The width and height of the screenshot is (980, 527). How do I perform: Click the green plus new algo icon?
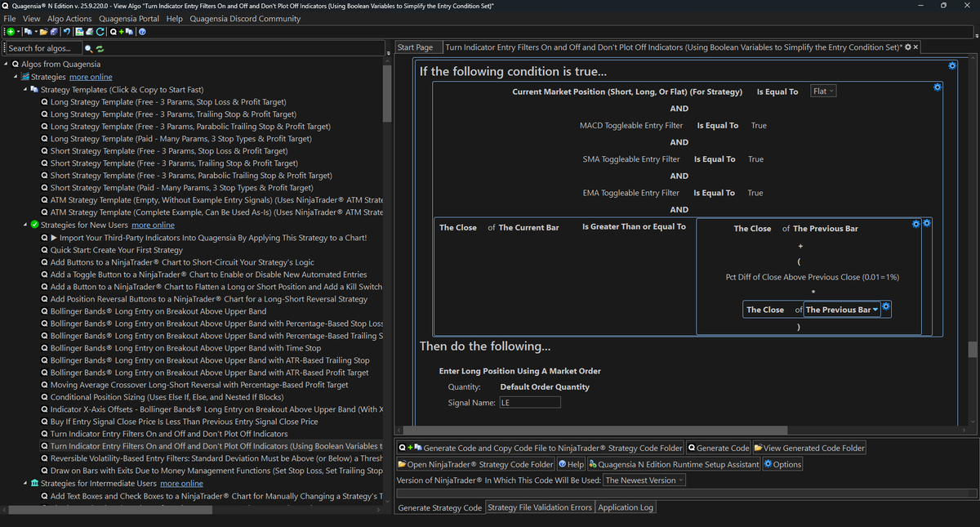pos(11,32)
